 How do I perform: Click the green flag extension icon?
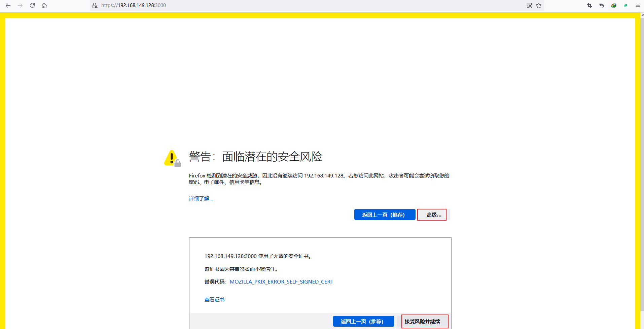626,5
